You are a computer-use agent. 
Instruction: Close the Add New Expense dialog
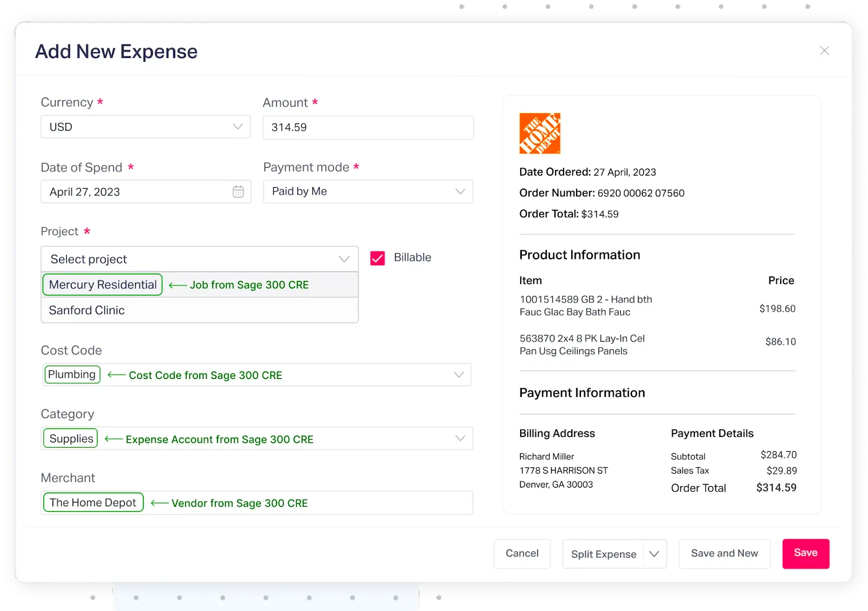824,50
